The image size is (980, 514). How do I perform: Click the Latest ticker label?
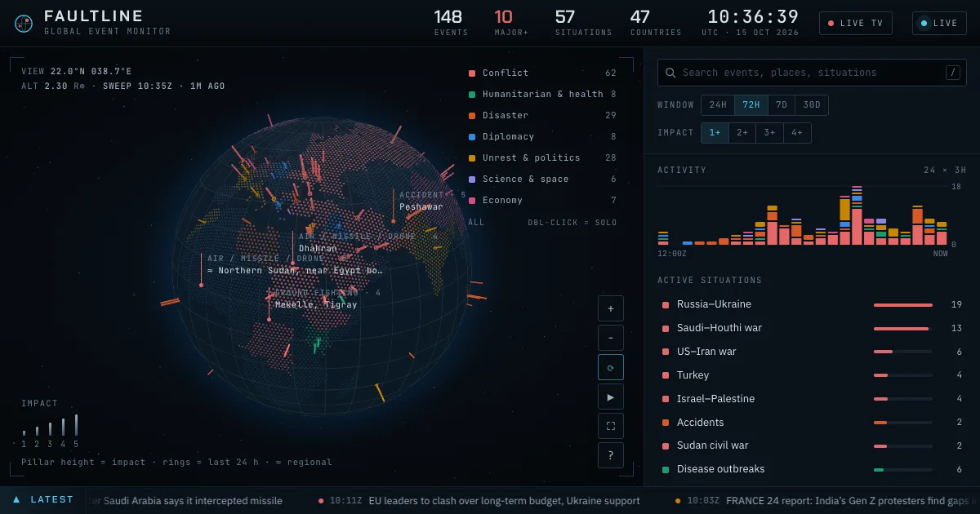pos(52,499)
